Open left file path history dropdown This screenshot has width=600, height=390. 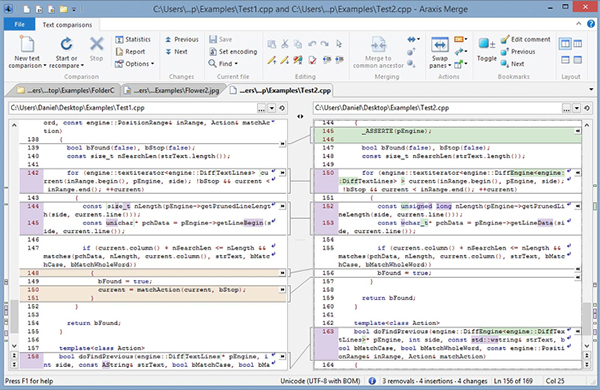point(272,108)
